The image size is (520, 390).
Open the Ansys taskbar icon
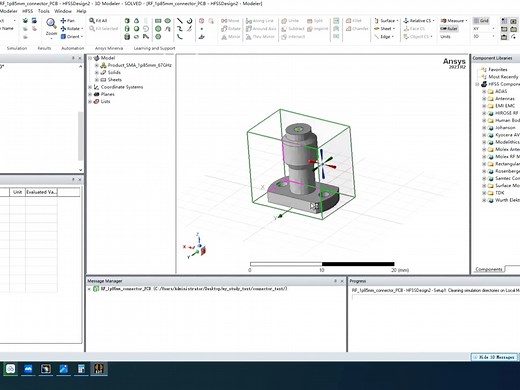[99, 369]
